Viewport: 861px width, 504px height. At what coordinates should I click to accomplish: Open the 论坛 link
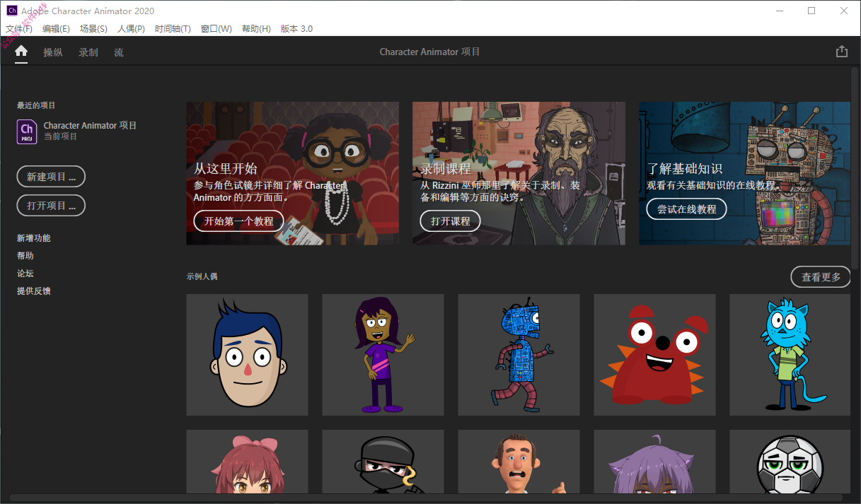tap(25, 274)
